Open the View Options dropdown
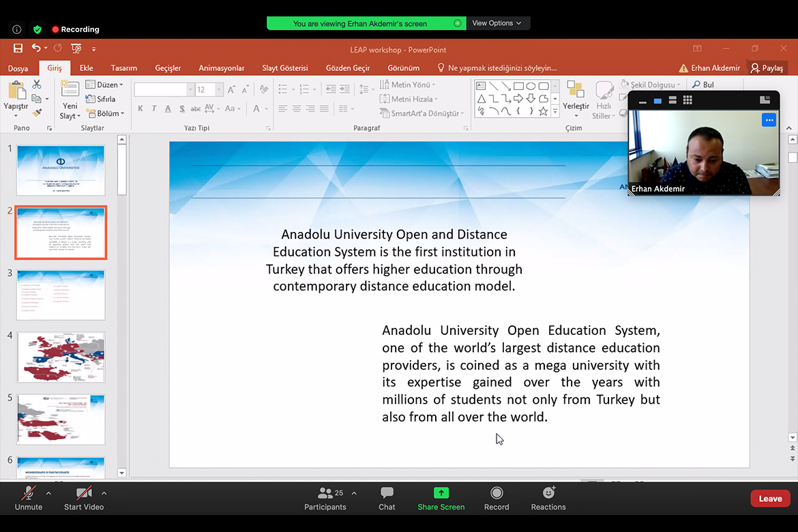798x532 pixels. click(x=497, y=23)
